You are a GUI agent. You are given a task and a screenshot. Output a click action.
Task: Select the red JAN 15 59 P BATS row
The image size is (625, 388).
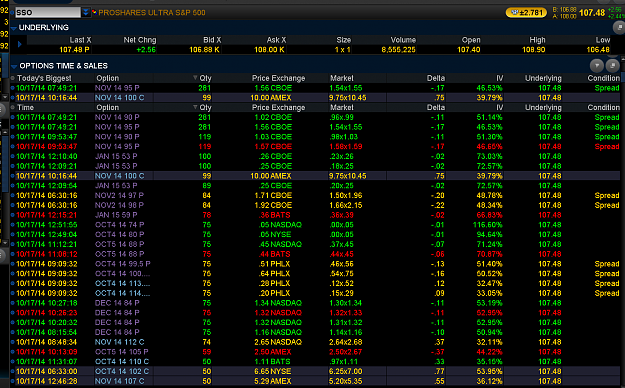[317, 215]
